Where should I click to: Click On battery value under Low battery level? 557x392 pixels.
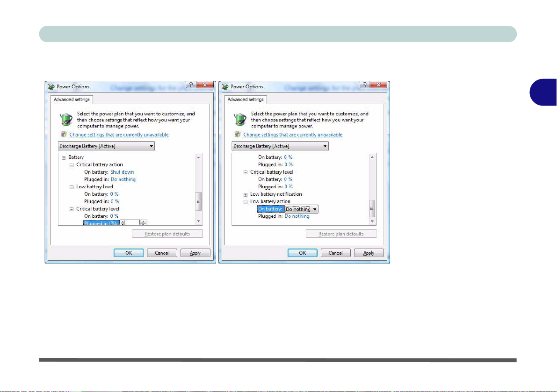[115, 194]
